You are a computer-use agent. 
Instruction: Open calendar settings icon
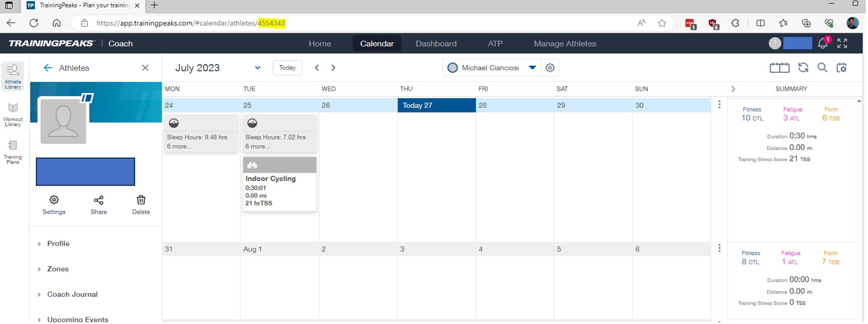pyautogui.click(x=842, y=68)
